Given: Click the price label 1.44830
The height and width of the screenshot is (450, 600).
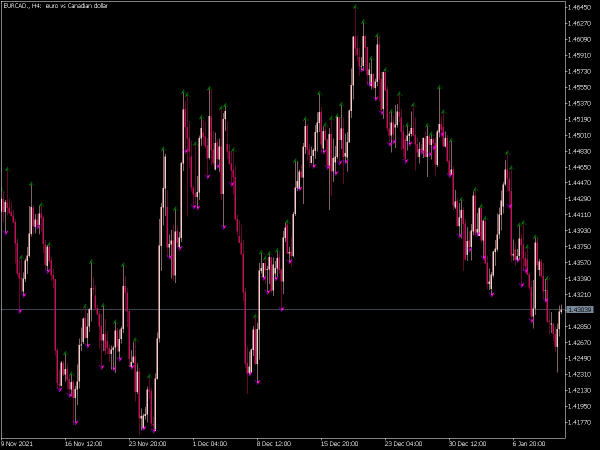Looking at the screenshot, I should coord(580,151).
